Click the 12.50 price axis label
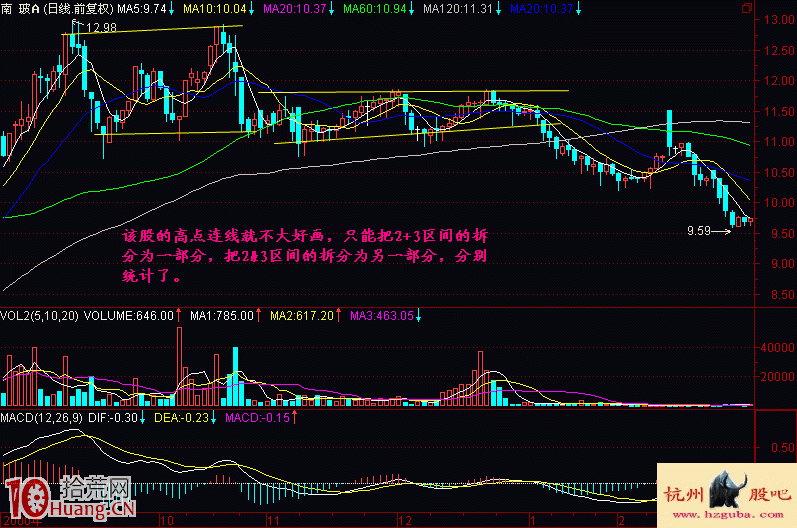The width and height of the screenshot is (797, 528). (x=779, y=50)
